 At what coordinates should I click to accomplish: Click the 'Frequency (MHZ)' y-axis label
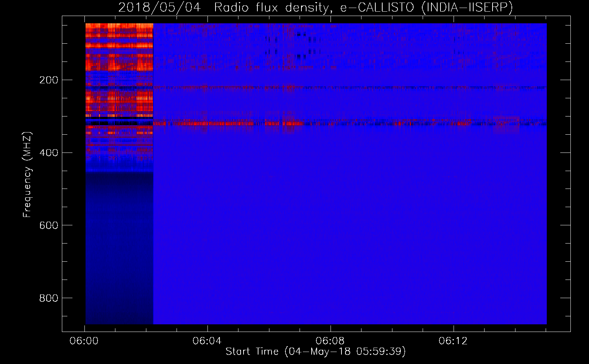pyautogui.click(x=27, y=175)
